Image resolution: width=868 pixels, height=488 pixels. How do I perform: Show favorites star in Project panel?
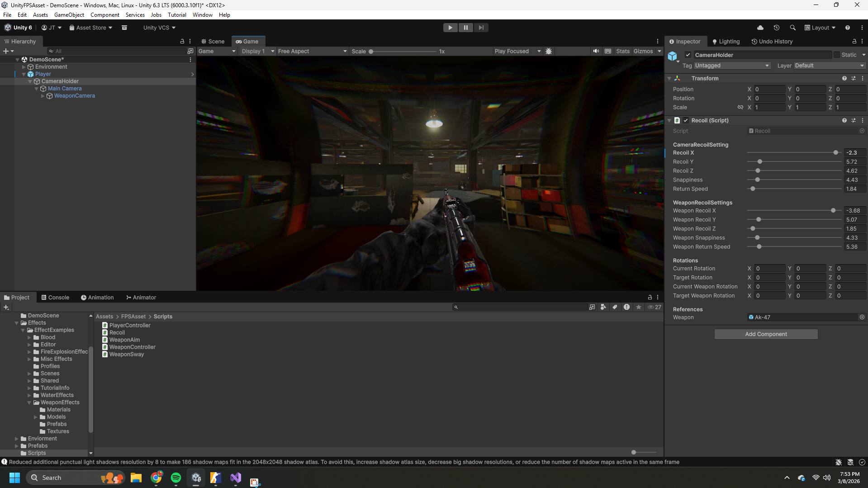click(x=639, y=307)
